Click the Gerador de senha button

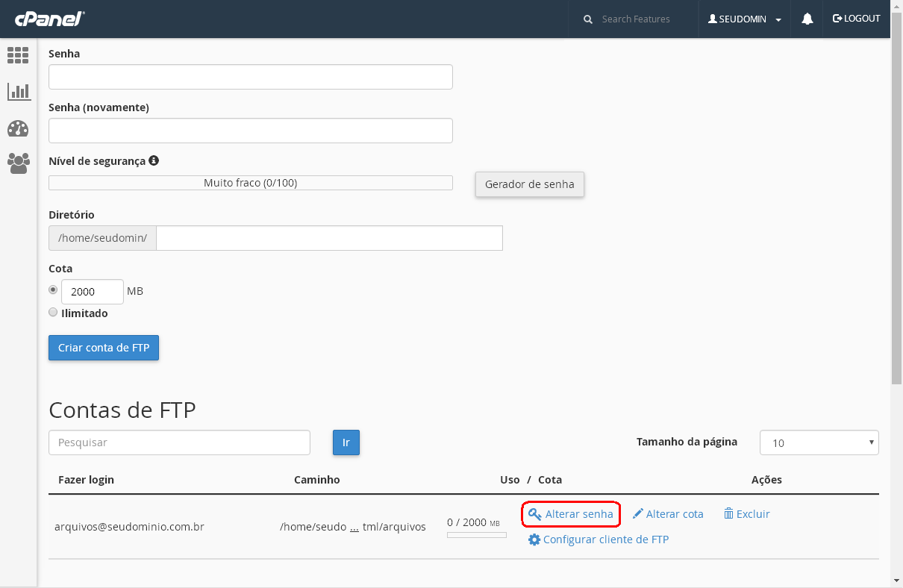[529, 184]
